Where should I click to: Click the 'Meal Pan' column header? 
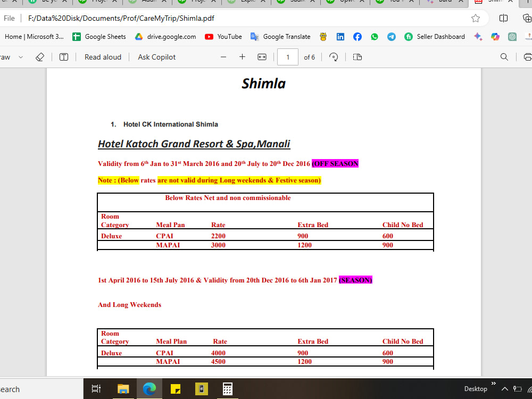coord(170,225)
